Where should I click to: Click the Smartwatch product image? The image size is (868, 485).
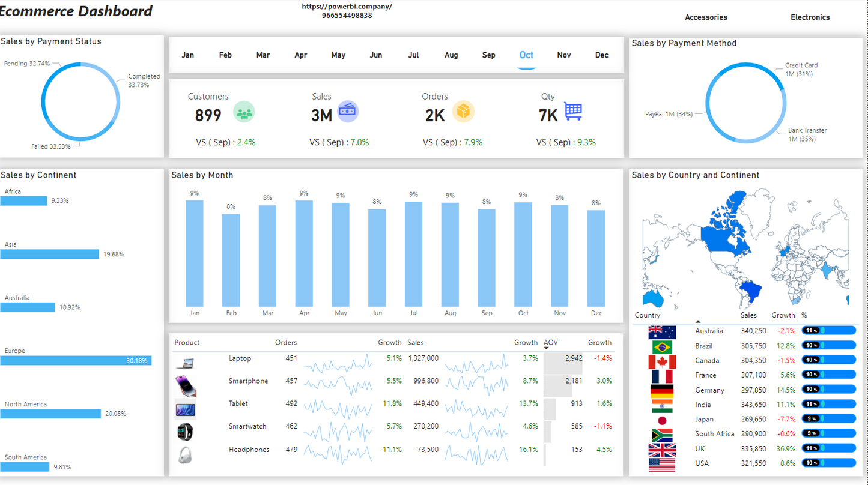[185, 432]
